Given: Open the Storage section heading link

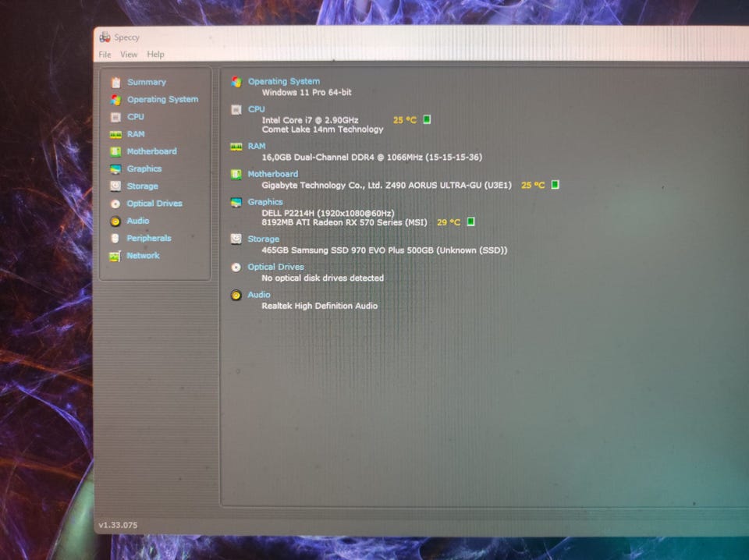Looking at the screenshot, I should (x=263, y=239).
